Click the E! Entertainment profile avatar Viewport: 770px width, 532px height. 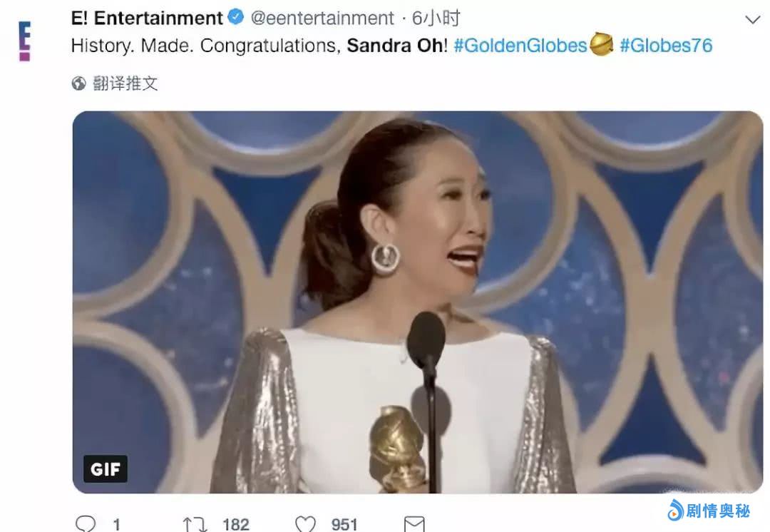pos(25,41)
